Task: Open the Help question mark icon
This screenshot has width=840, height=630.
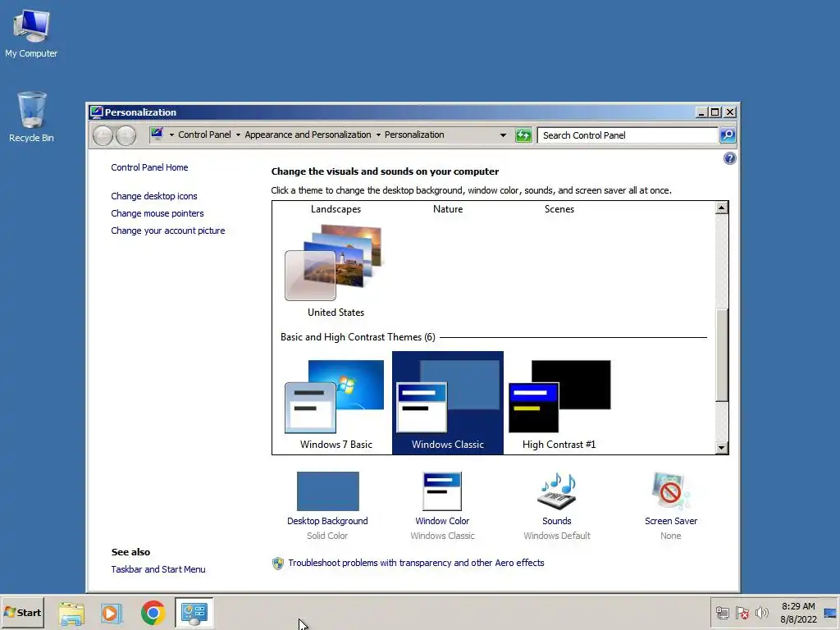Action: click(x=729, y=158)
